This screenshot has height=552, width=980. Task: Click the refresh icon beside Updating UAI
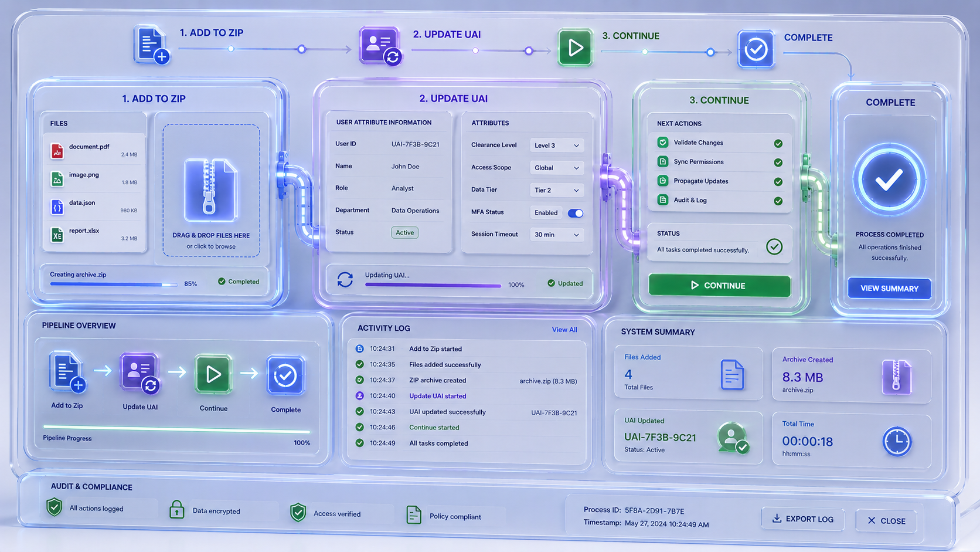pyautogui.click(x=345, y=280)
